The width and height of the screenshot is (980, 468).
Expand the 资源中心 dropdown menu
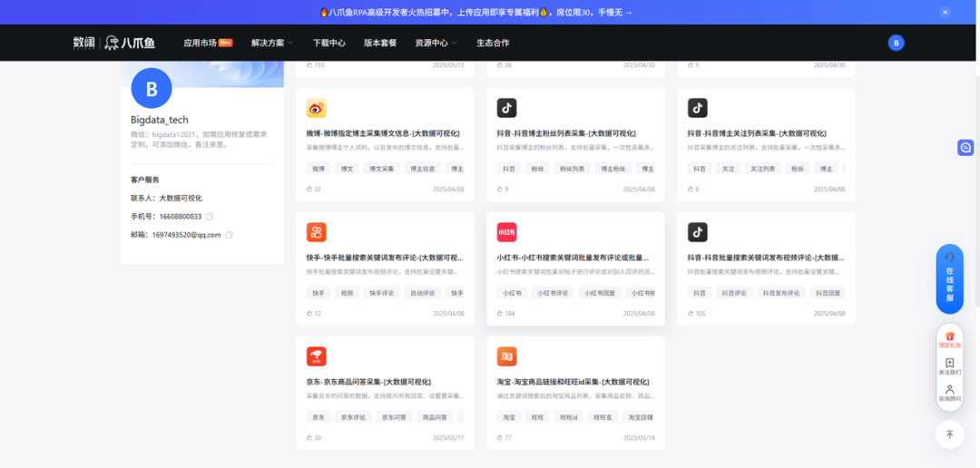click(x=436, y=44)
